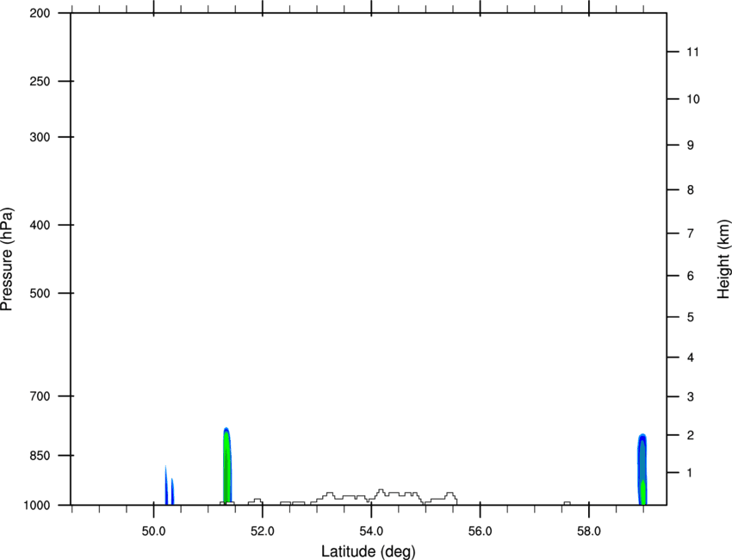This screenshot has height=560, width=732.
Task: Click the 54.0 latitude tick label
Action: pos(371,532)
